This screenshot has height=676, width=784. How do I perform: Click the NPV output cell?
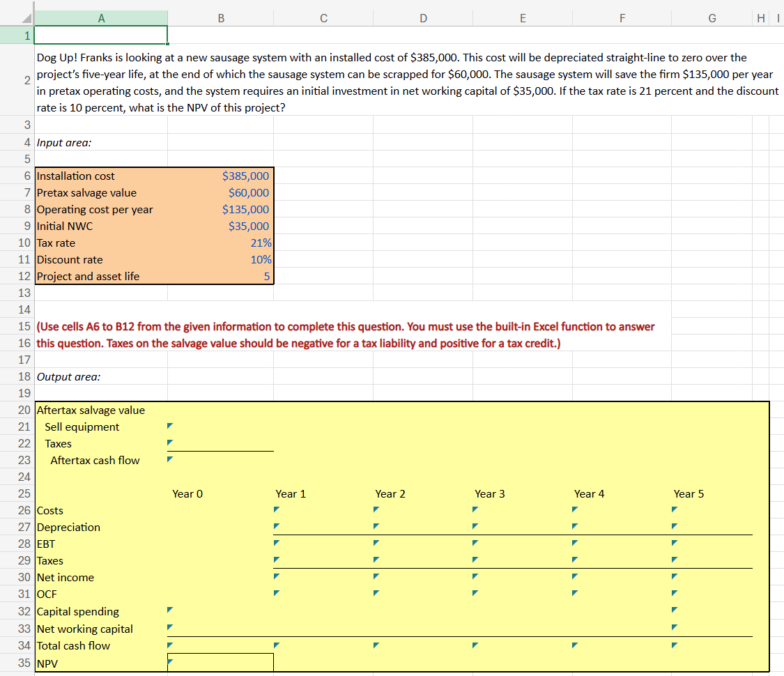[220, 663]
